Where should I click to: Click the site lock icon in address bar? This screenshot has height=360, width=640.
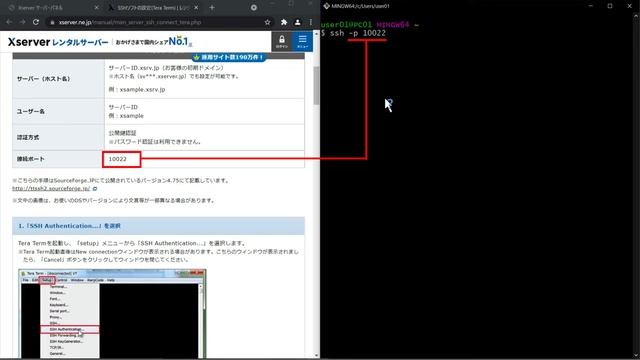pos(52,22)
